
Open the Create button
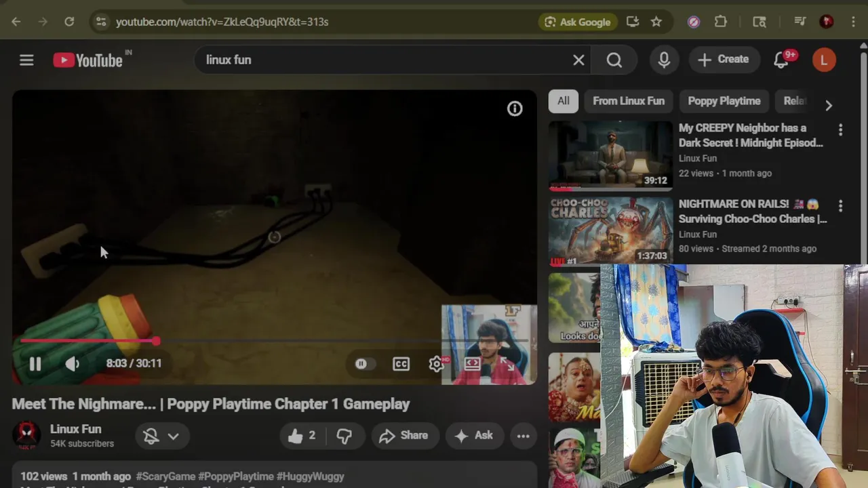724,60
